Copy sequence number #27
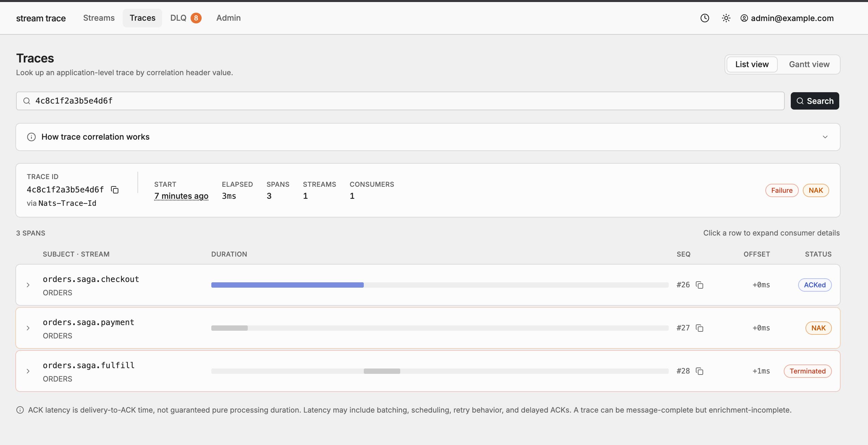This screenshot has height=445, width=868. tap(699, 328)
